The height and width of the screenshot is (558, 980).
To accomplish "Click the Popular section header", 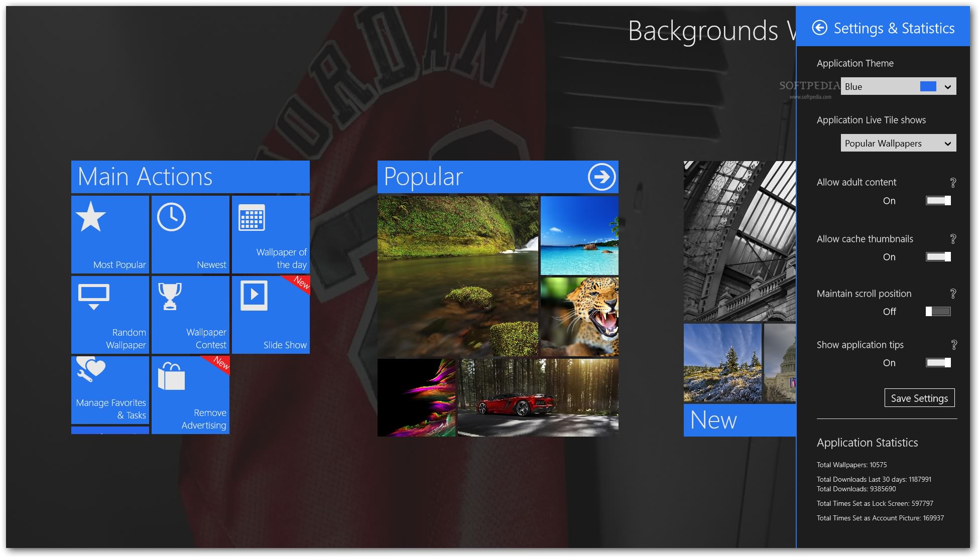I will 498,177.
